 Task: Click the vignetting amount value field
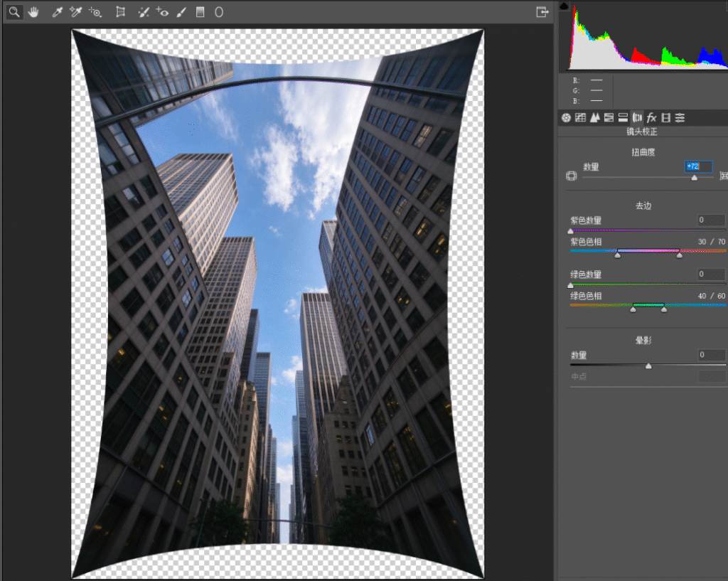pyautogui.click(x=711, y=356)
